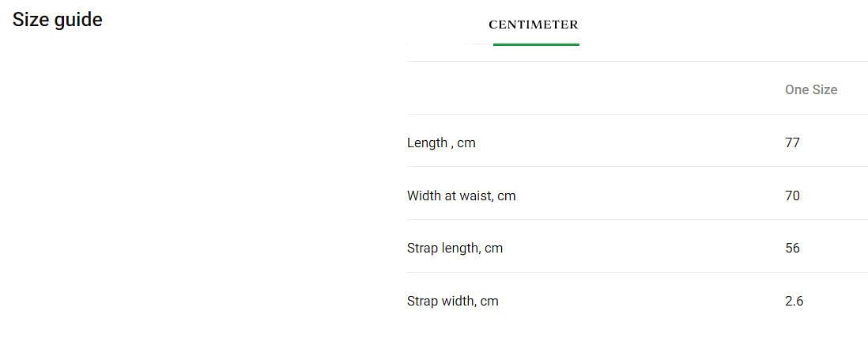Click "cm" in the Width at waist row
The height and width of the screenshot is (353, 868).
coord(507,195)
